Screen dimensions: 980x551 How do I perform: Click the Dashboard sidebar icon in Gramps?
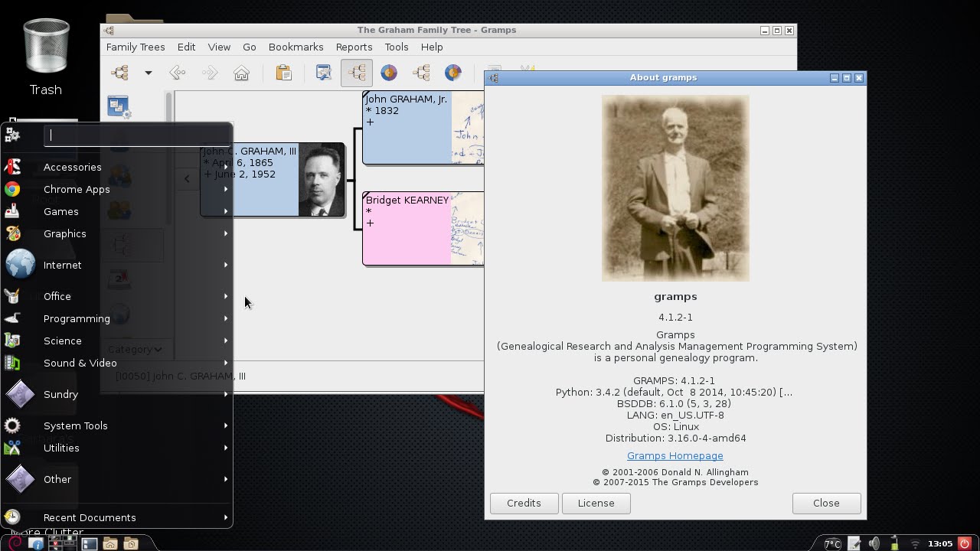click(119, 107)
